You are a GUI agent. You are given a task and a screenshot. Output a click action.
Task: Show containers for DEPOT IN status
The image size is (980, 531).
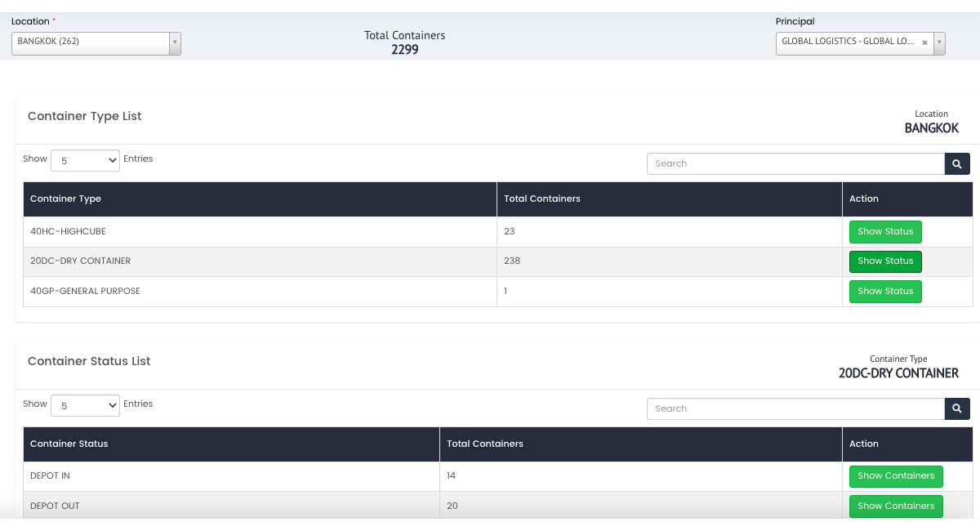point(896,476)
